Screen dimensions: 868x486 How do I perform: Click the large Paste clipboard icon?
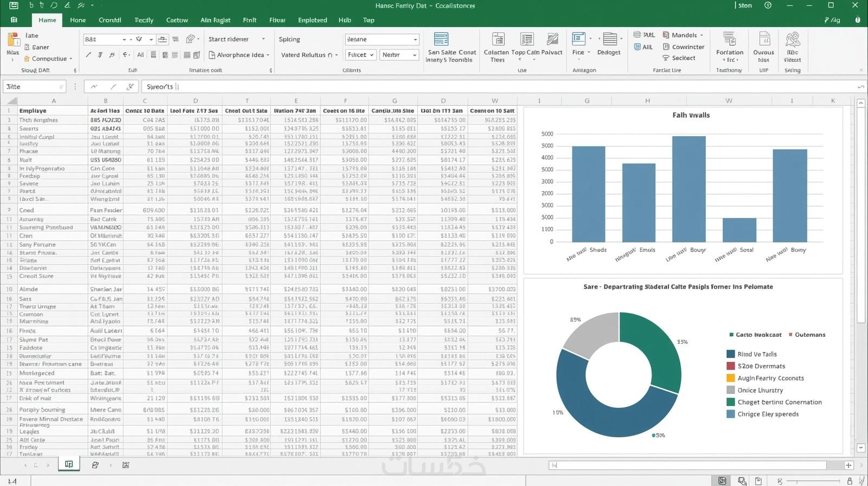(x=13, y=40)
